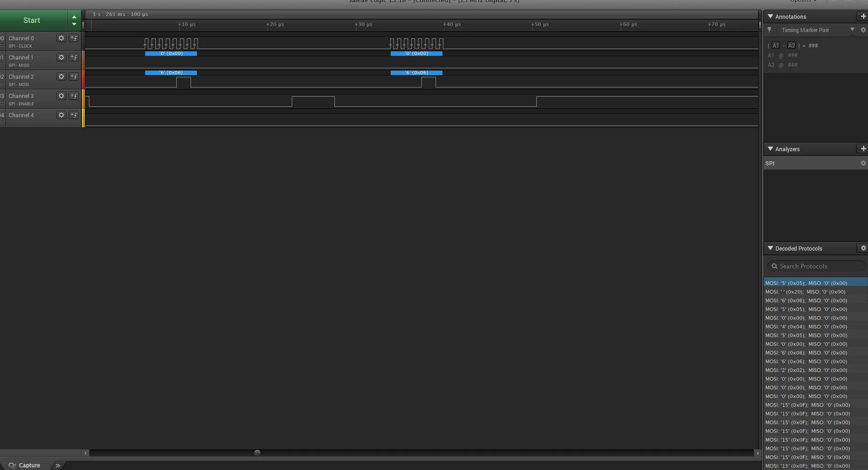Viewport: 868px width, 470px height.
Task: Click the Channel 3 SPI-ENABLE label
Action: click(21, 104)
